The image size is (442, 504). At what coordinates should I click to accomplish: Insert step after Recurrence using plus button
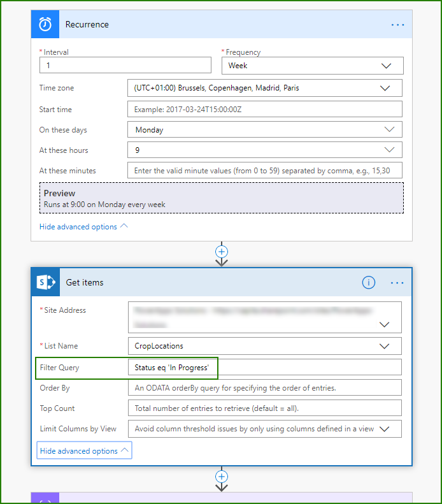(222, 251)
